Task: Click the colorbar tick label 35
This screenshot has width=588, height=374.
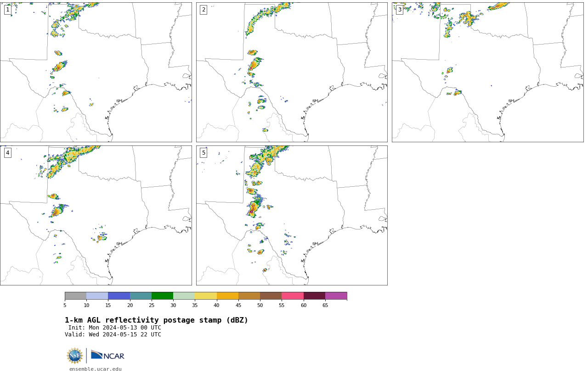Action: tap(195, 305)
